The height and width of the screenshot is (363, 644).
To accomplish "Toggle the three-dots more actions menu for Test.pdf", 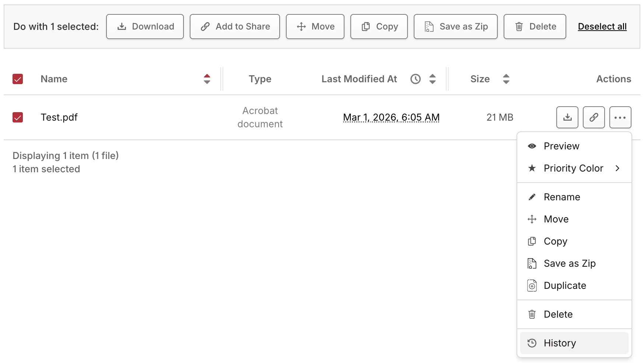I will click(620, 117).
